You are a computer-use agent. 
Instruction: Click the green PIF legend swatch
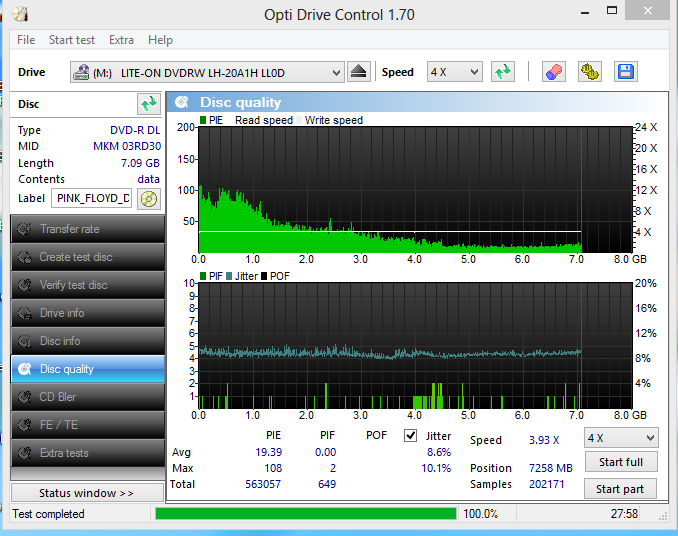(x=203, y=276)
